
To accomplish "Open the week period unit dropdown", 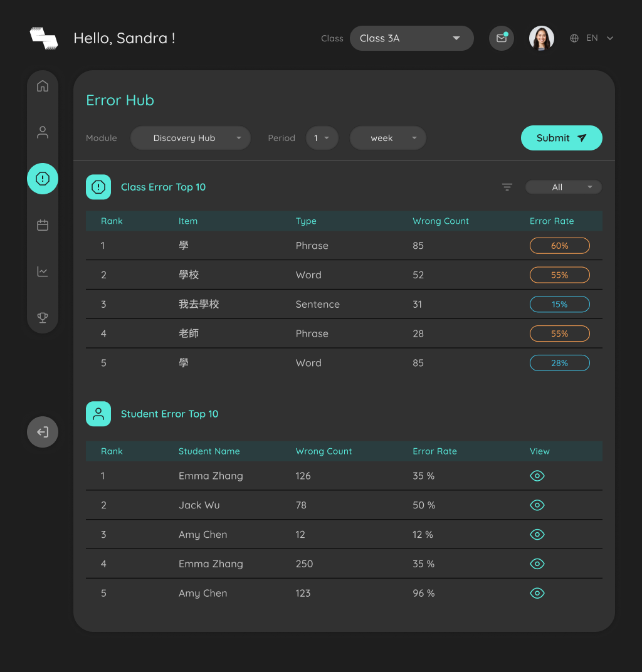I will click(388, 138).
